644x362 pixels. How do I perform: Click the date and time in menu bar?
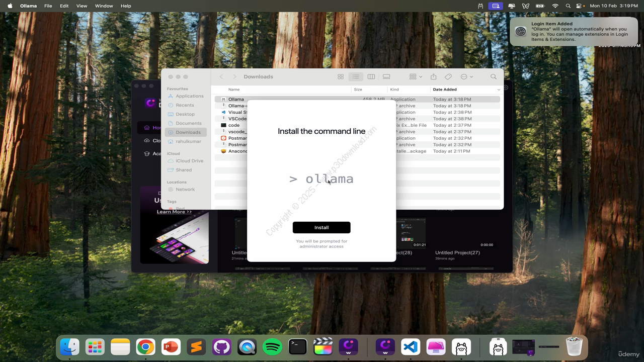point(613,6)
